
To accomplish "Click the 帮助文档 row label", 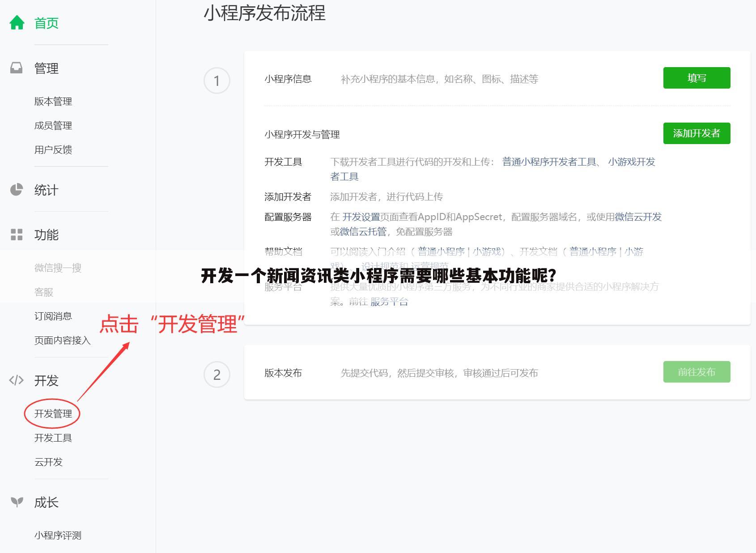I will [x=283, y=252].
